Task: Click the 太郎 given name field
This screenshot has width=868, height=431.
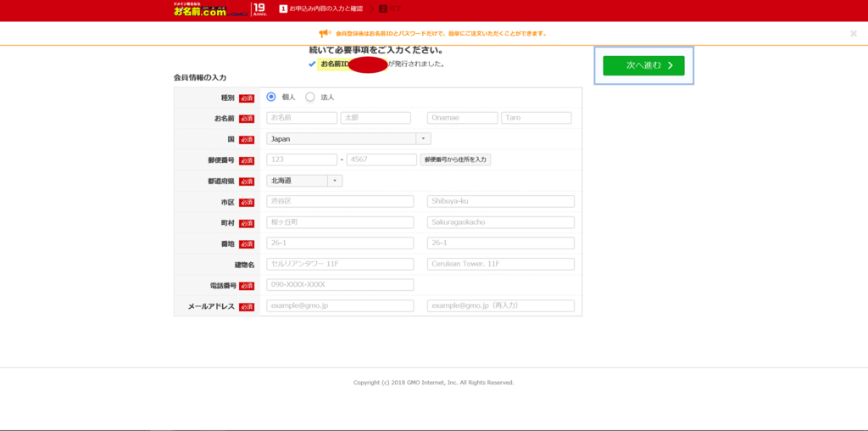Action: click(376, 118)
